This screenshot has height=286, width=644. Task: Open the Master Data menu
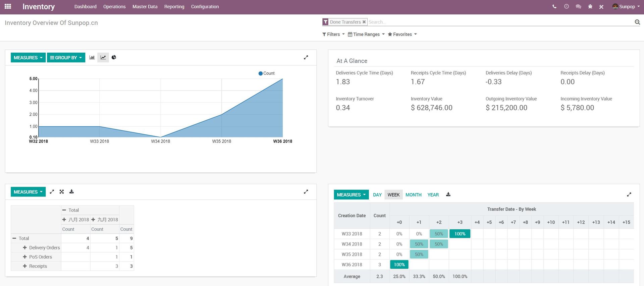(145, 6)
